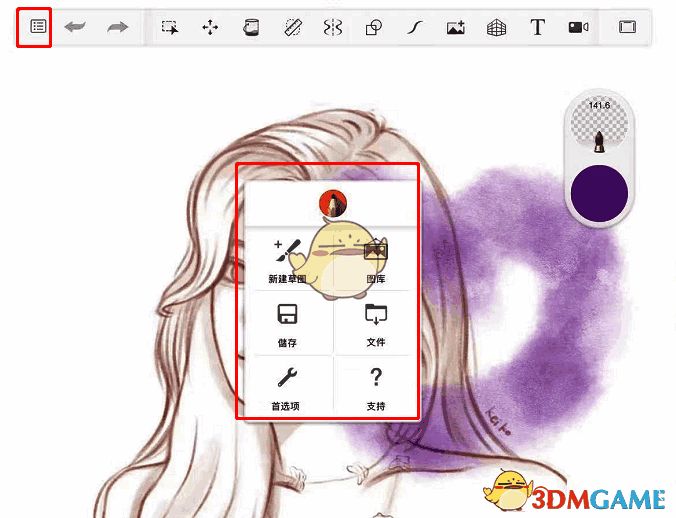Toggle the symmetry tool

333,27
